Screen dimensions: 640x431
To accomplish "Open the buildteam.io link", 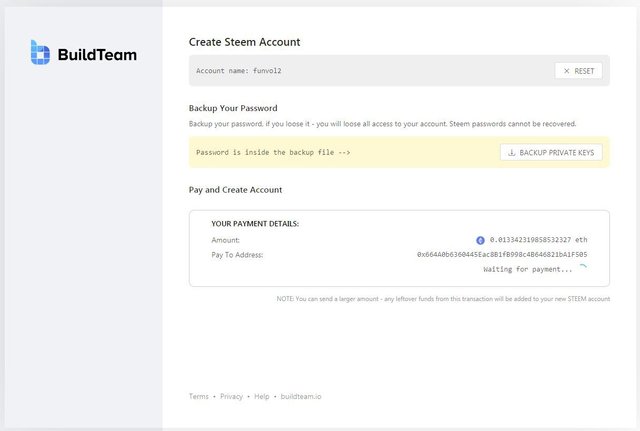I will pos(301,396).
